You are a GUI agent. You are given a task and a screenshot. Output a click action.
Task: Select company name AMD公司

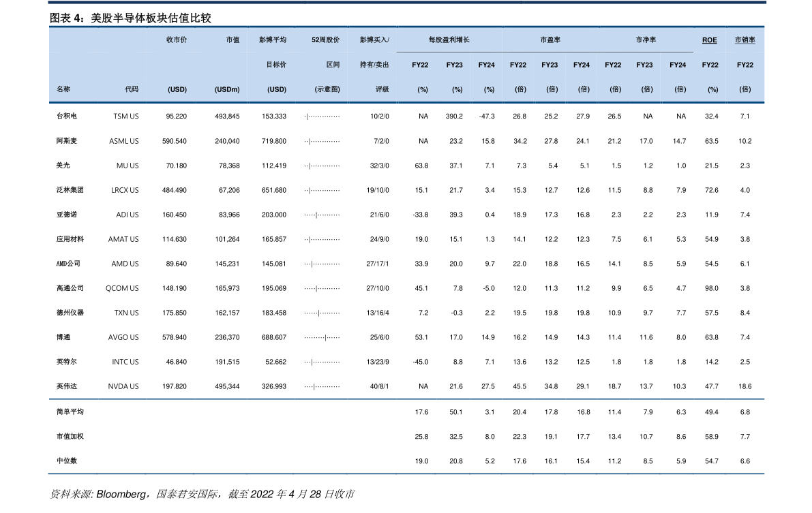pyautogui.click(x=68, y=264)
